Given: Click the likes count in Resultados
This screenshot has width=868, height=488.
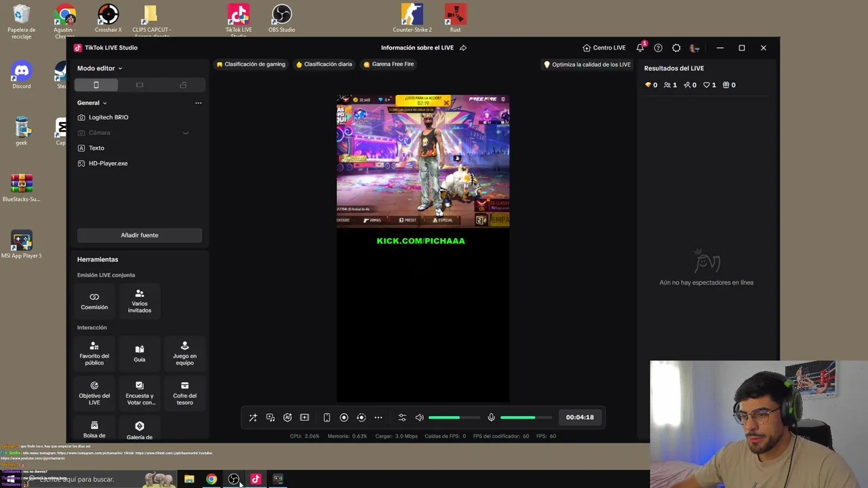Looking at the screenshot, I should click(709, 85).
